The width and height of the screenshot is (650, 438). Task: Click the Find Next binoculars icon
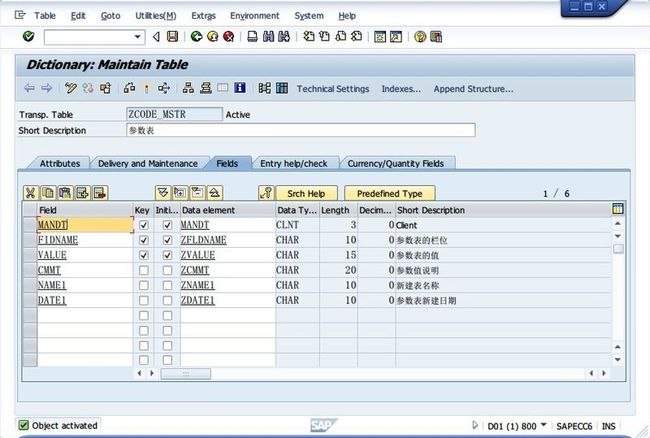pos(284,36)
